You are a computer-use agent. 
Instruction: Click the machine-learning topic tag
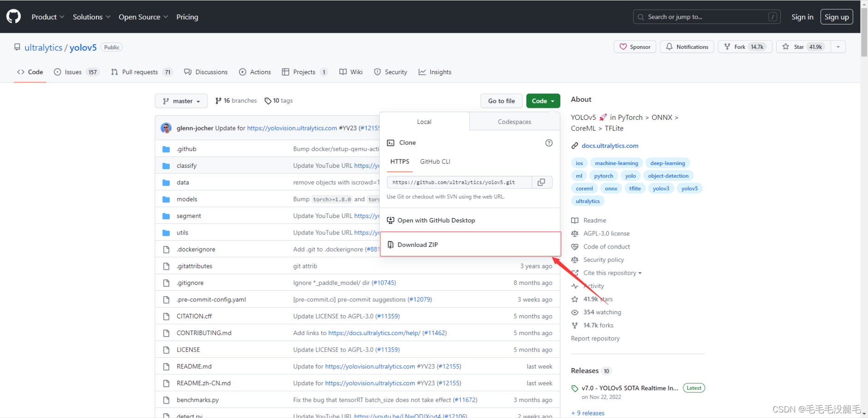click(x=616, y=163)
